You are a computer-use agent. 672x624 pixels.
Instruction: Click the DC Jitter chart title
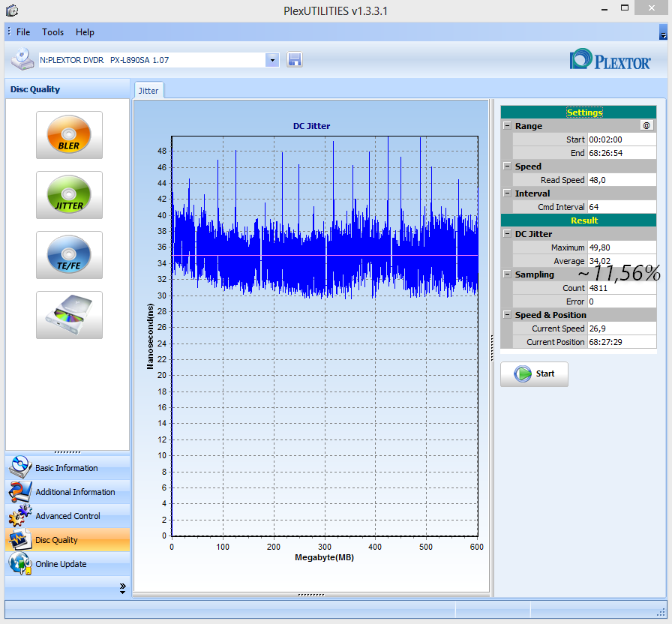pos(311,126)
